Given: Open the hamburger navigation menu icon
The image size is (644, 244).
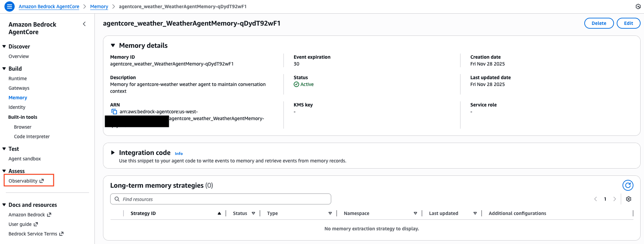Looking at the screenshot, I should pyautogui.click(x=10, y=6).
